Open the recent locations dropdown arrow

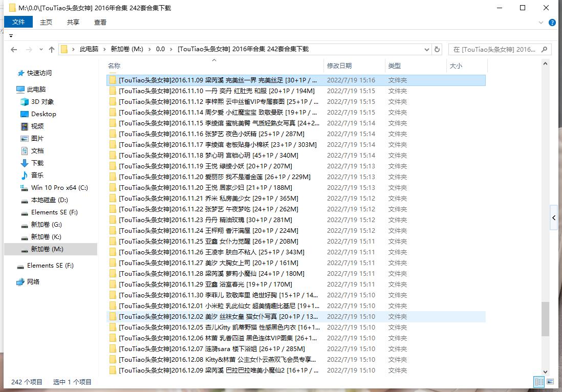tap(40, 50)
